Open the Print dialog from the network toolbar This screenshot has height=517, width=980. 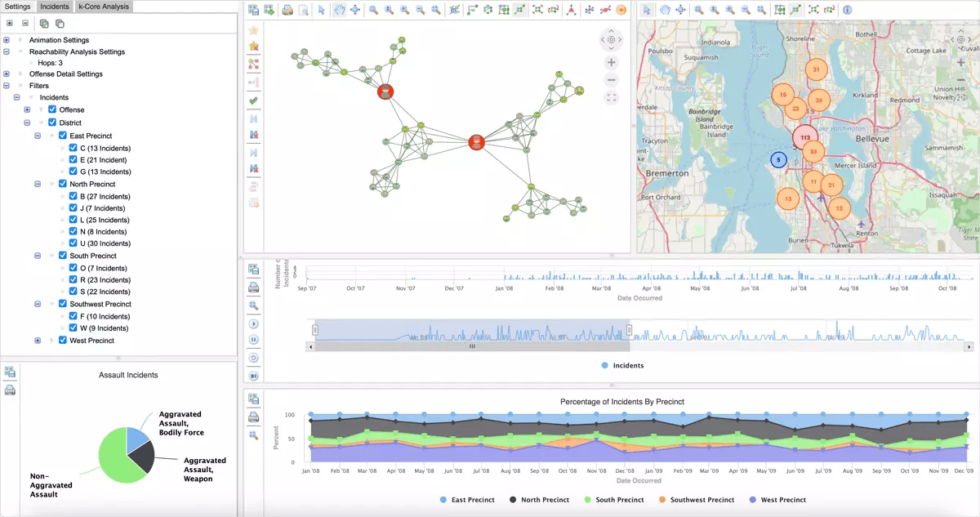tap(287, 9)
